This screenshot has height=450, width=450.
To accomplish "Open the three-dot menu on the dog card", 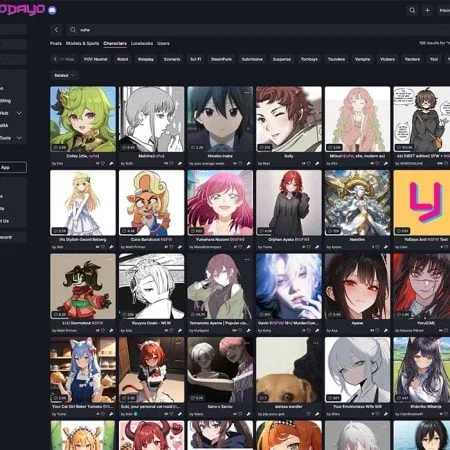I will (x=315, y=343).
